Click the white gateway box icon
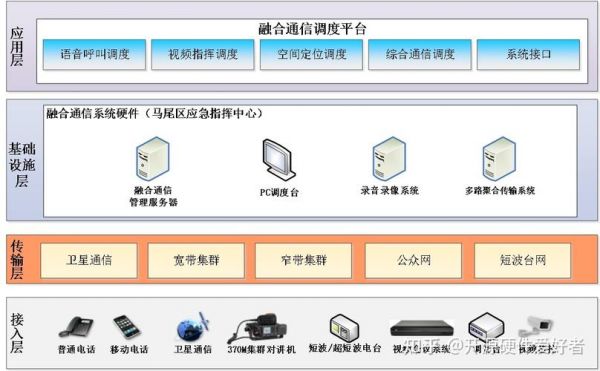The height and width of the screenshot is (371, 600). [x=486, y=326]
